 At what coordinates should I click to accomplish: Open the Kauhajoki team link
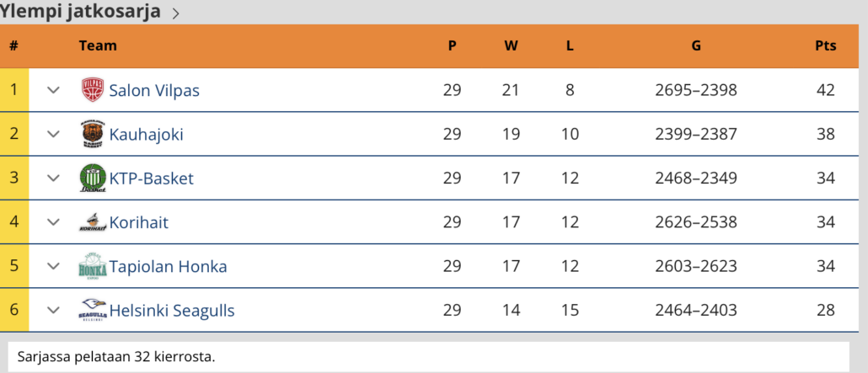146,134
